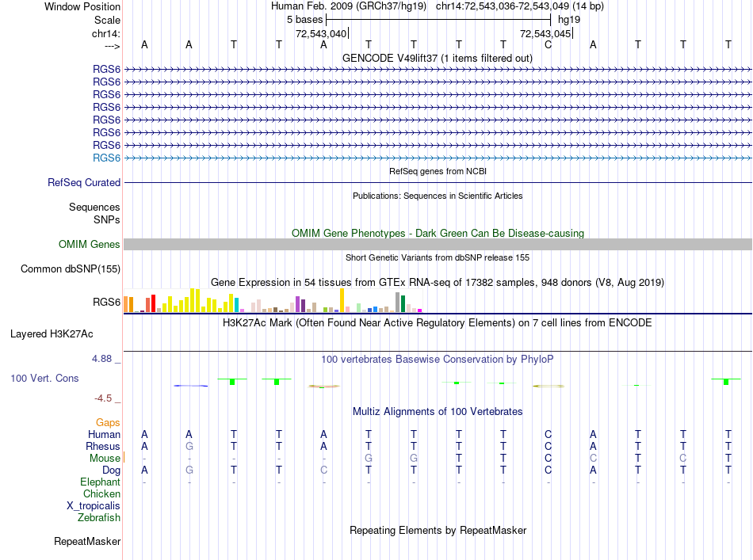Click the C base in the top reference sequence row

pyautogui.click(x=548, y=44)
